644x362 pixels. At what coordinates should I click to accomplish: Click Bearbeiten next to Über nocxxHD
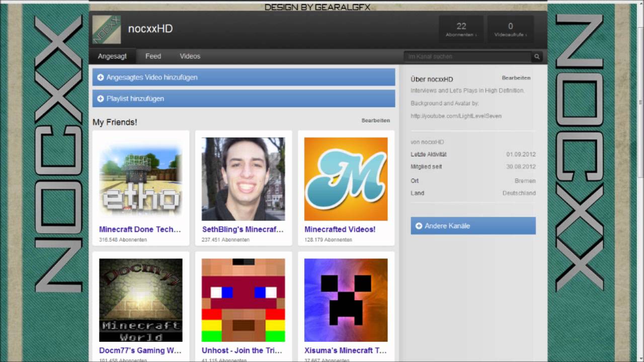[x=516, y=78]
